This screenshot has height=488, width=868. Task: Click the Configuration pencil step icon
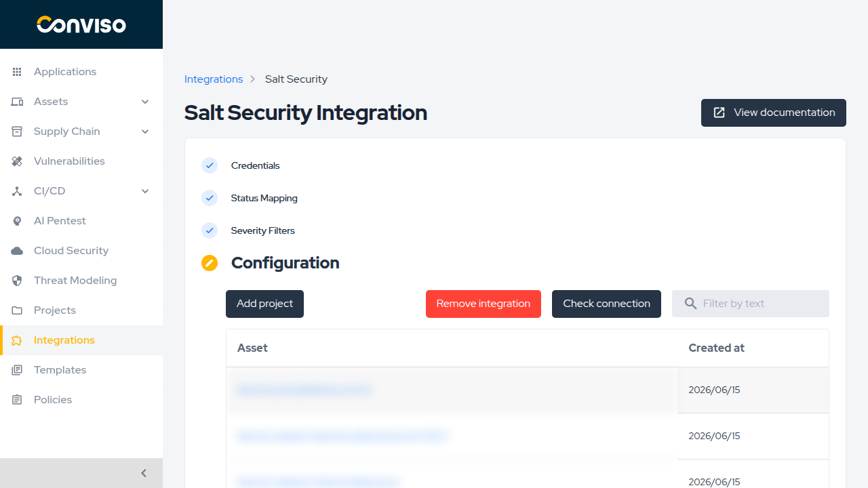pyautogui.click(x=210, y=263)
